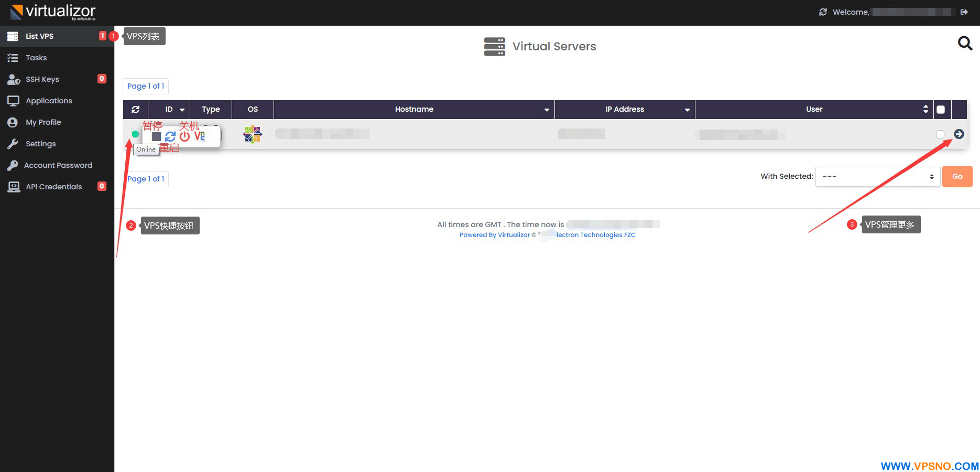Open the With Selected dropdown
This screenshot has height=472, width=980.
(878, 177)
